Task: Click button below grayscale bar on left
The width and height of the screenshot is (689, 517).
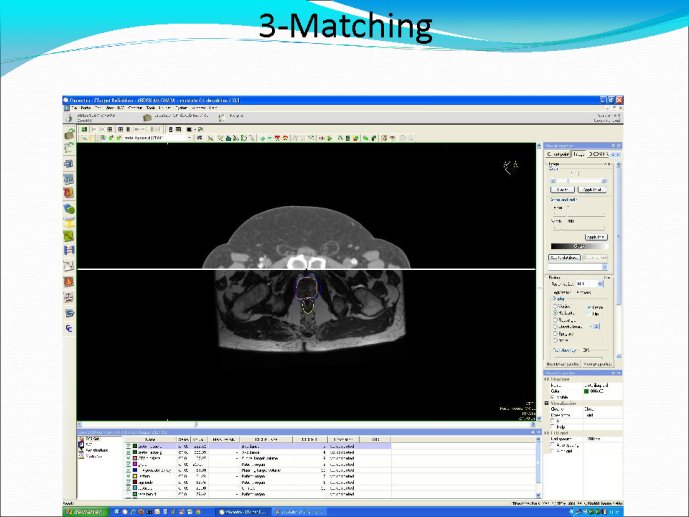Action: pyautogui.click(x=565, y=257)
